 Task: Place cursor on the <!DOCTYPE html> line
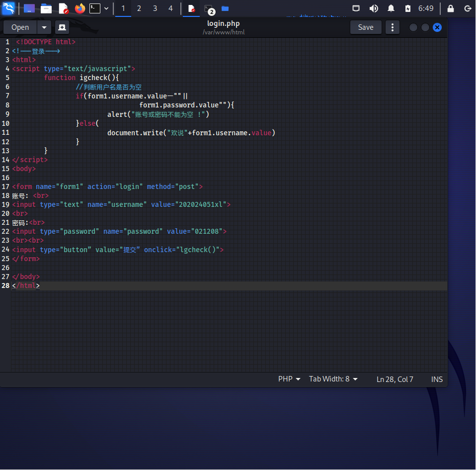coord(46,42)
